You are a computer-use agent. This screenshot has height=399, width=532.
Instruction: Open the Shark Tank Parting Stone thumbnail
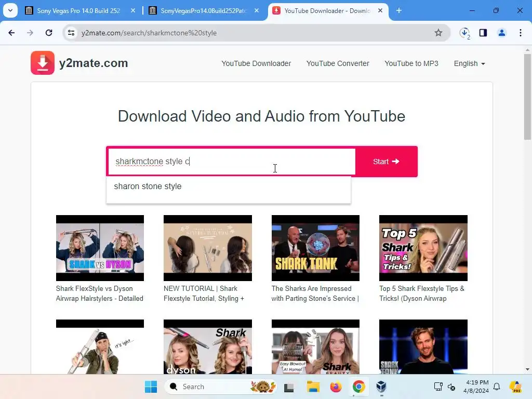pos(315,248)
